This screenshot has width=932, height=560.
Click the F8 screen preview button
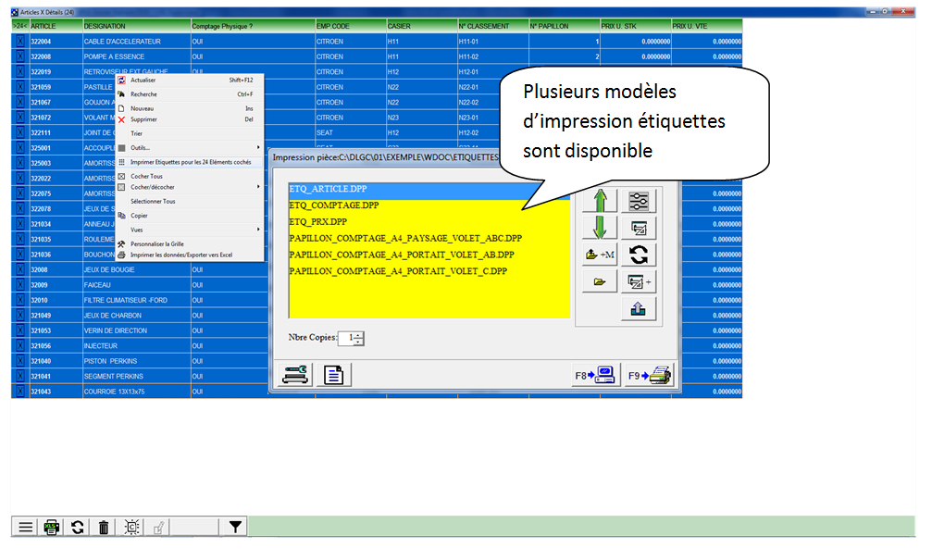coord(594,375)
